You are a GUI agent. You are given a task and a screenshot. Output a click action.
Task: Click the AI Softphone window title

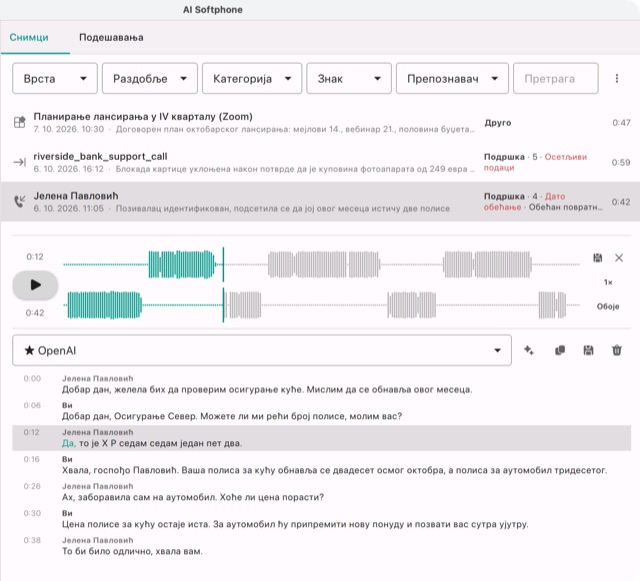pyautogui.click(x=213, y=10)
